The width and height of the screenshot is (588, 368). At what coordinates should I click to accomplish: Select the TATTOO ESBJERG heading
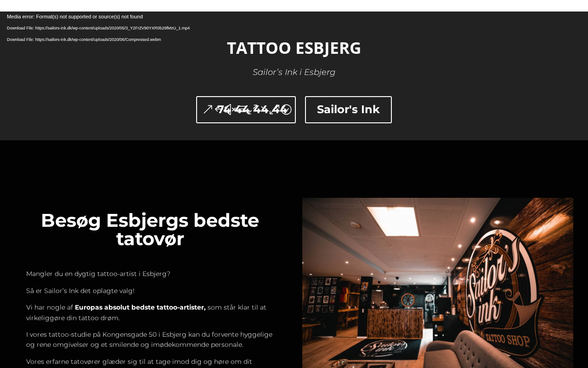(x=294, y=48)
